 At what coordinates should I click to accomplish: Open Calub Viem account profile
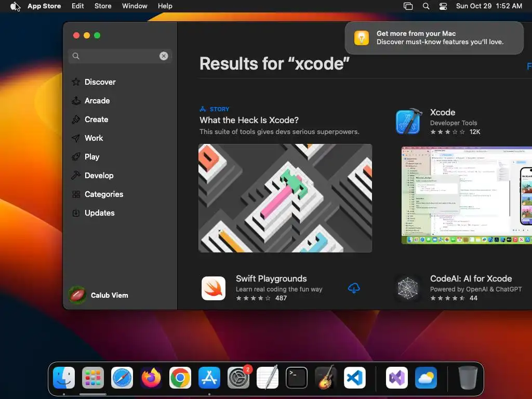point(99,295)
